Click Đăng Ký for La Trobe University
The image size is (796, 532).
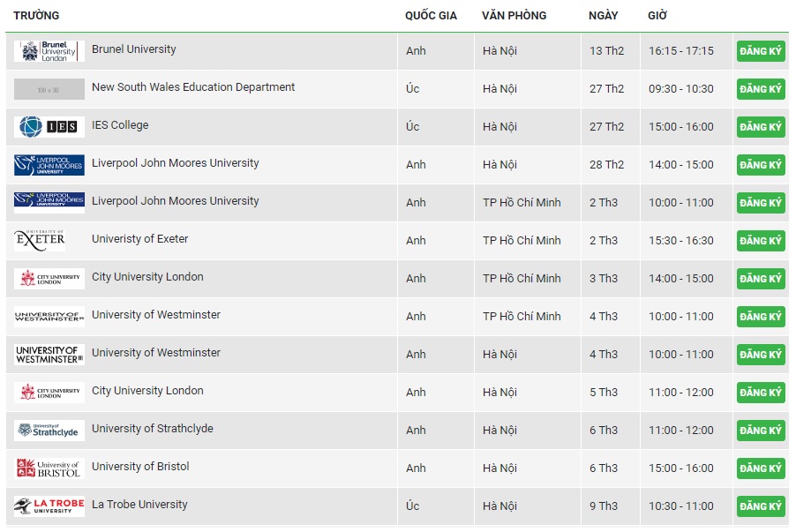tap(761, 506)
